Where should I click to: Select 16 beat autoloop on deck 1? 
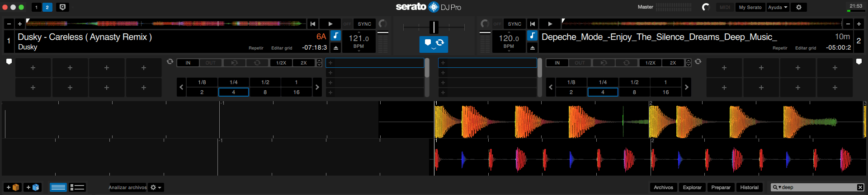pos(297,92)
